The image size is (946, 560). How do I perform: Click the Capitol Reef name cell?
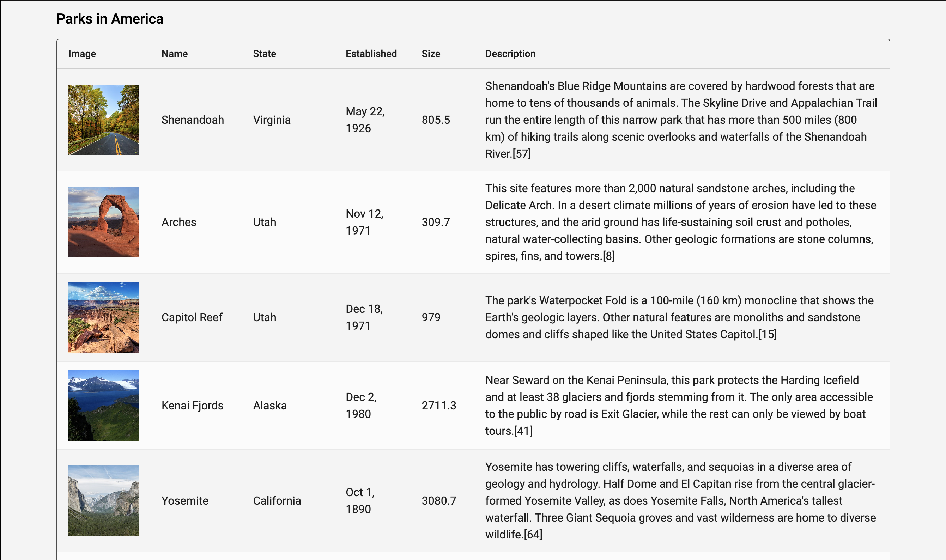[x=192, y=317]
